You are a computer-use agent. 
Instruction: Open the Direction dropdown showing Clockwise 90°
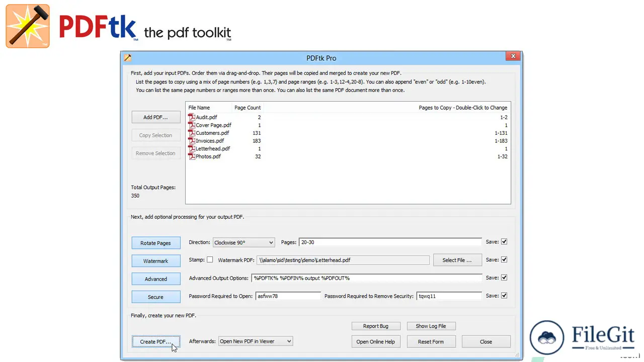point(244,242)
